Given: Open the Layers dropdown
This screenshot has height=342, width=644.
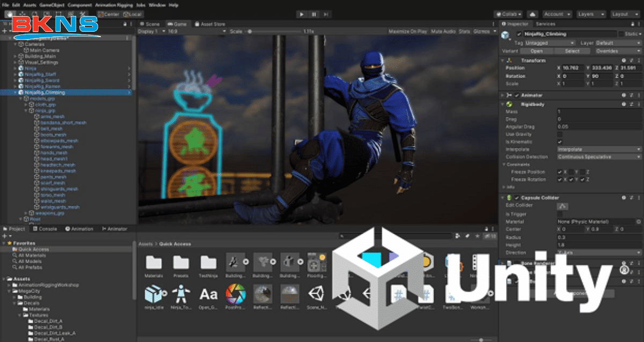Looking at the screenshot, I should click(591, 14).
